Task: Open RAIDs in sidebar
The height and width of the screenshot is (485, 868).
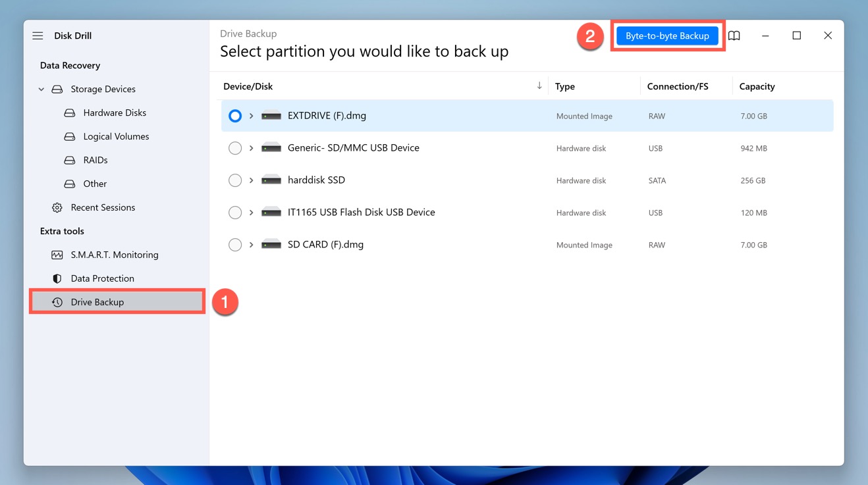Action: [95, 160]
